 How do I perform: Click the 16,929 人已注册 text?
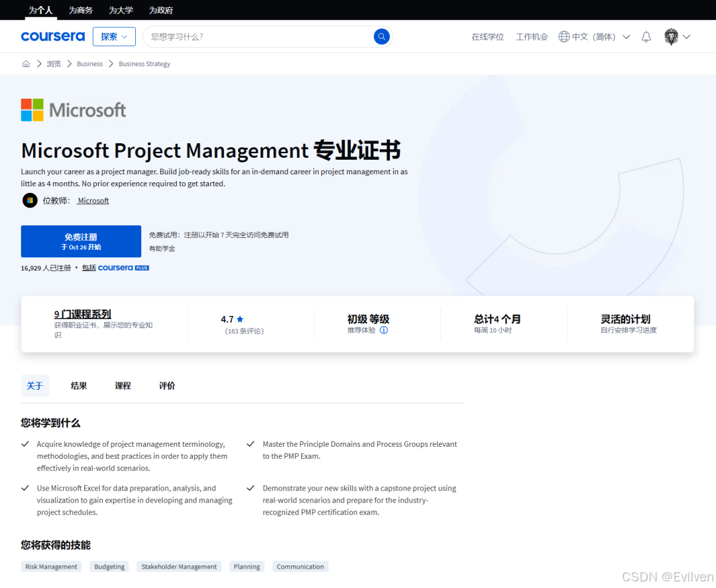[46, 268]
